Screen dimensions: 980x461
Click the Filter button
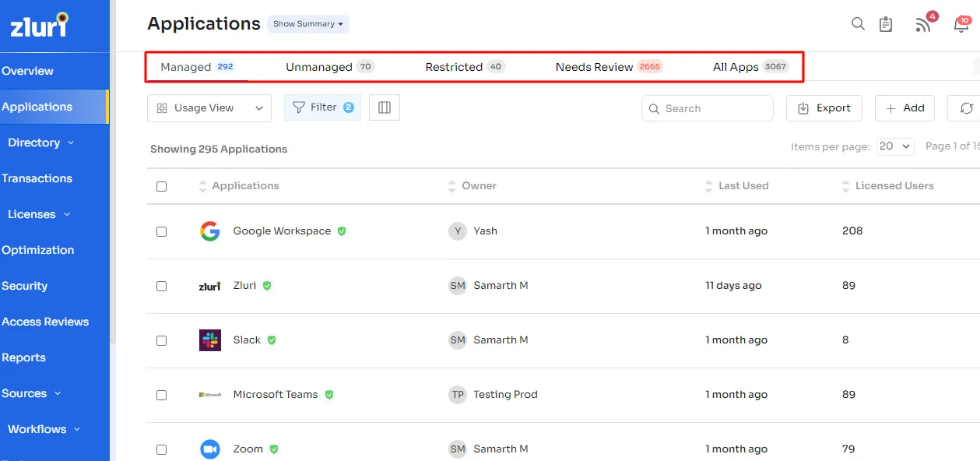322,107
